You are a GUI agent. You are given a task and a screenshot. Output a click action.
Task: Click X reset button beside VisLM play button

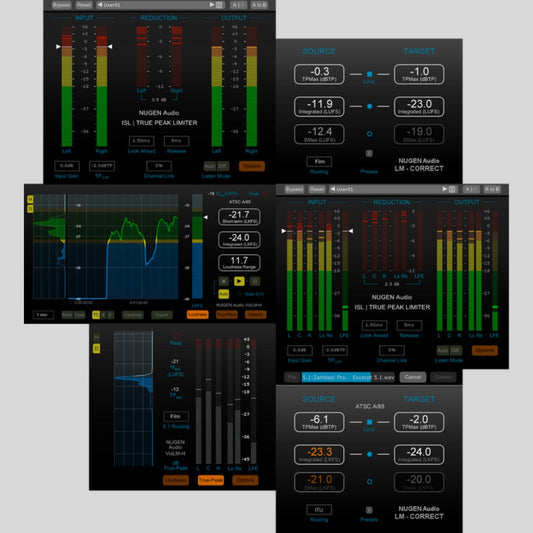224,281
